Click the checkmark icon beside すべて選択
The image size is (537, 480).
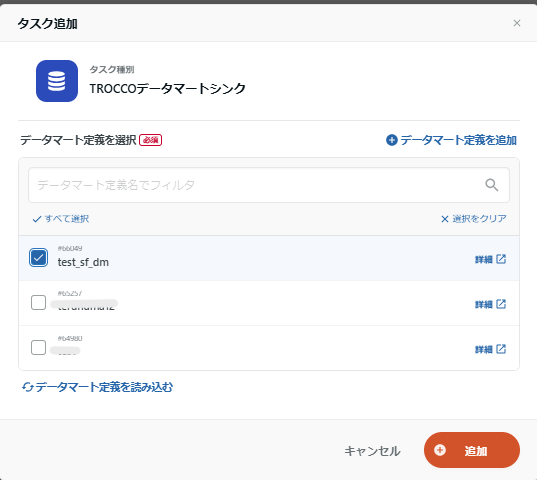tap(37, 219)
